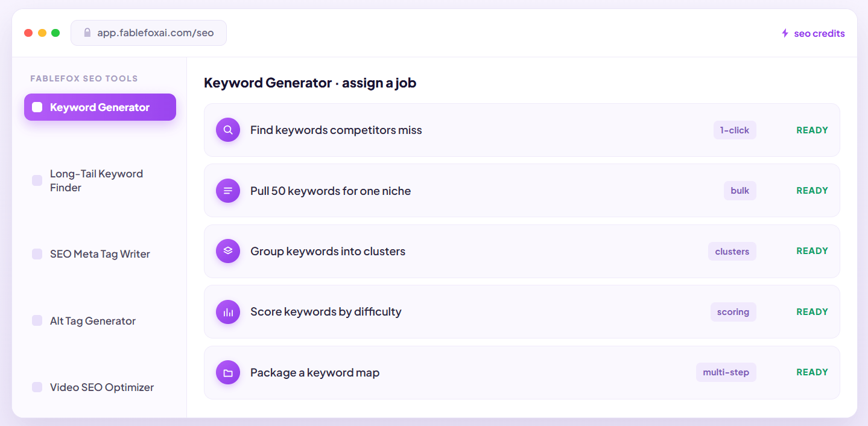Click the green window maximize dot
The image size is (868, 426).
click(x=55, y=33)
